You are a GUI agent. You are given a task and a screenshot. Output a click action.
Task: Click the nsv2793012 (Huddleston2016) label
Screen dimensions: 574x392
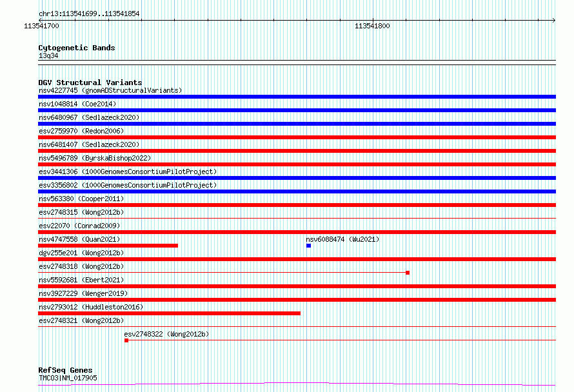91,307
